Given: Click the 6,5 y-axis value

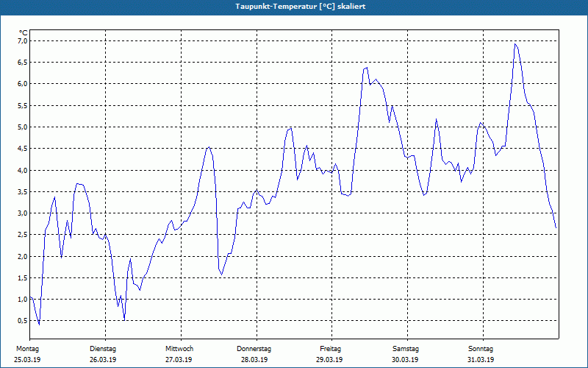Looking at the screenshot, I should click(x=23, y=63).
